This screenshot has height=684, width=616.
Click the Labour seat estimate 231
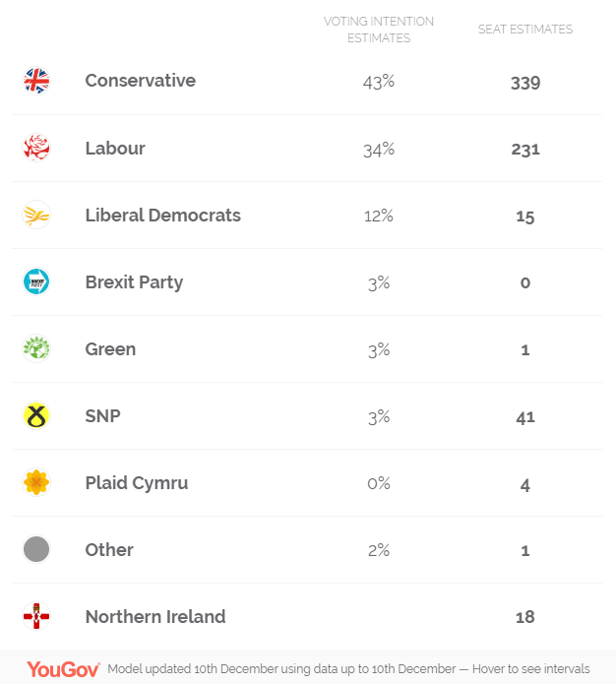pyautogui.click(x=525, y=150)
